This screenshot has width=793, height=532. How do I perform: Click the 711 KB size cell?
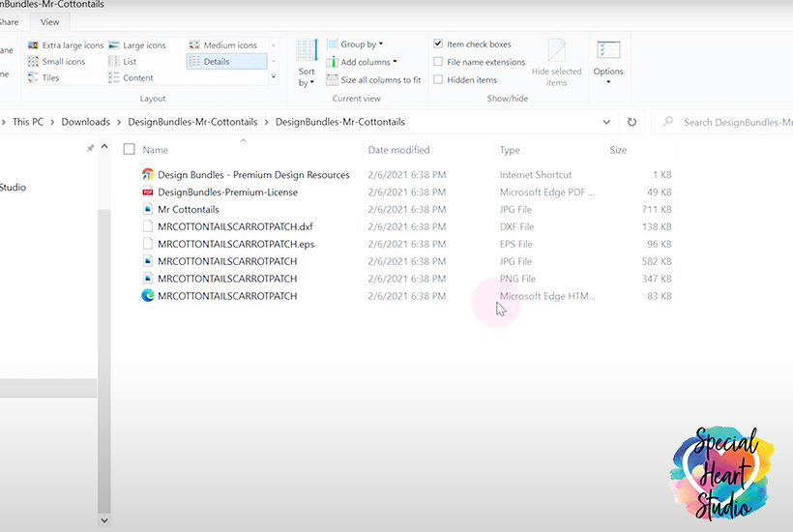coord(657,209)
